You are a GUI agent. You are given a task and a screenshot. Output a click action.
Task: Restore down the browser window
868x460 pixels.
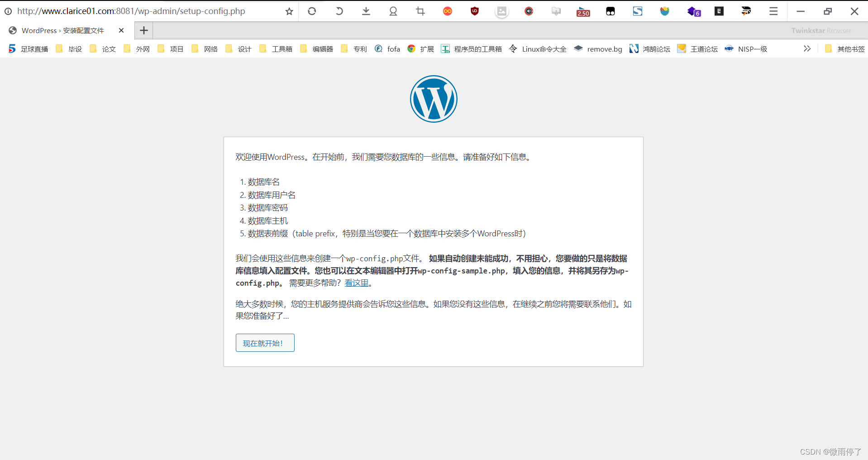click(828, 11)
